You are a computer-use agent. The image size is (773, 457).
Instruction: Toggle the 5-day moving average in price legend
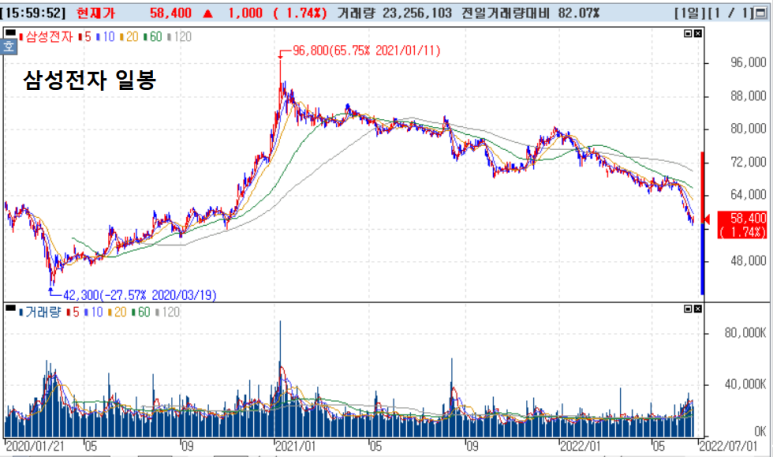[x=87, y=35]
